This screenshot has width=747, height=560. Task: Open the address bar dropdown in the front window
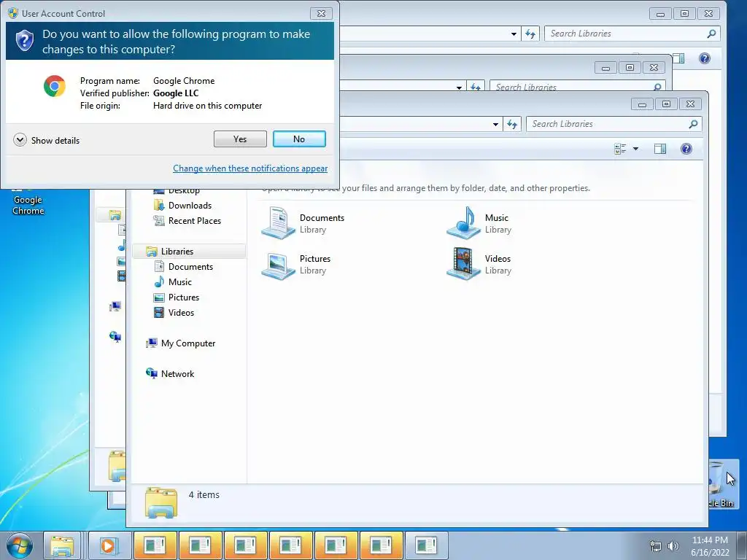coord(495,124)
